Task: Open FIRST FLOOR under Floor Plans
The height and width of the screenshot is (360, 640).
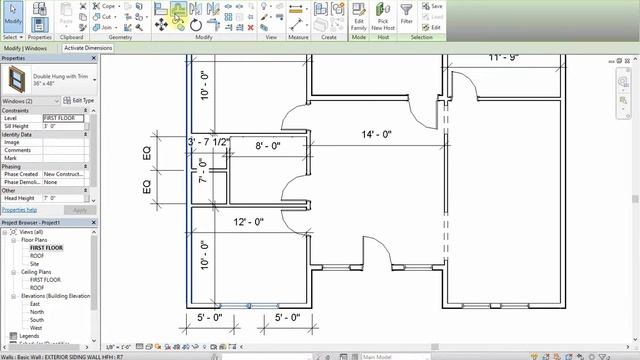Action: pos(46,248)
